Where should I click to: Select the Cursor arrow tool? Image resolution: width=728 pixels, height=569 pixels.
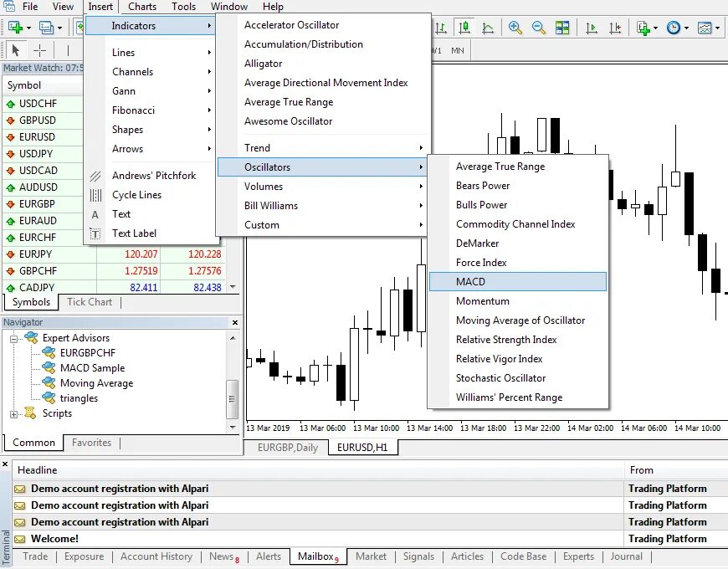point(15,49)
